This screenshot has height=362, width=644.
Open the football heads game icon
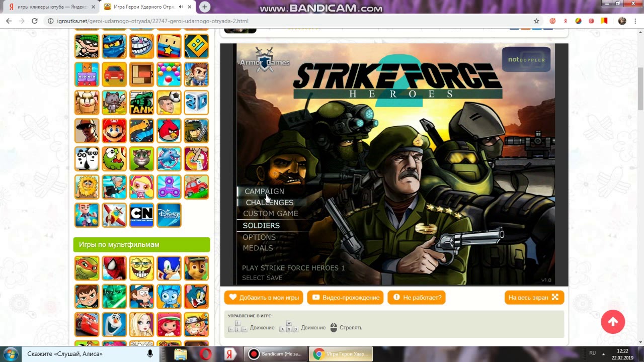[x=169, y=103]
